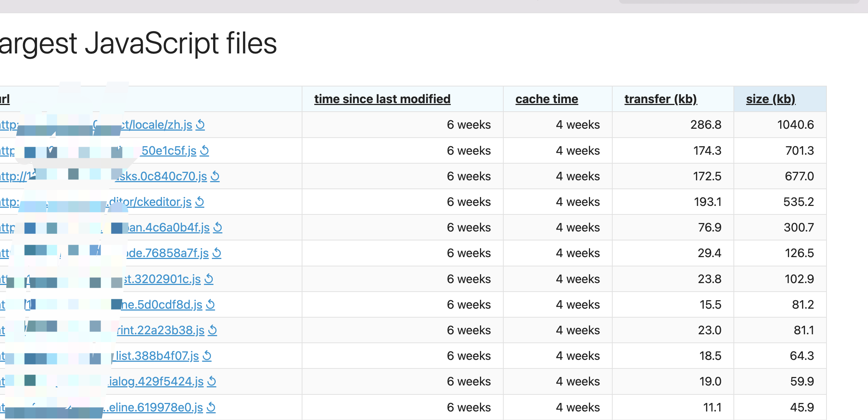868x420 pixels.
Task: Sort by size (kb) column header
Action: click(771, 99)
